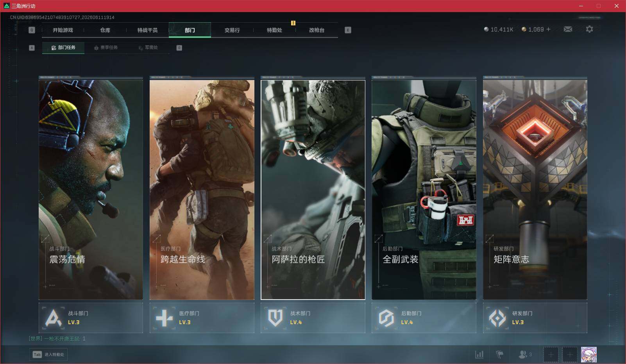The height and width of the screenshot is (364, 626).
Task: Click the small corner icon on 矩阵意志 card
Action: pyautogui.click(x=490, y=238)
